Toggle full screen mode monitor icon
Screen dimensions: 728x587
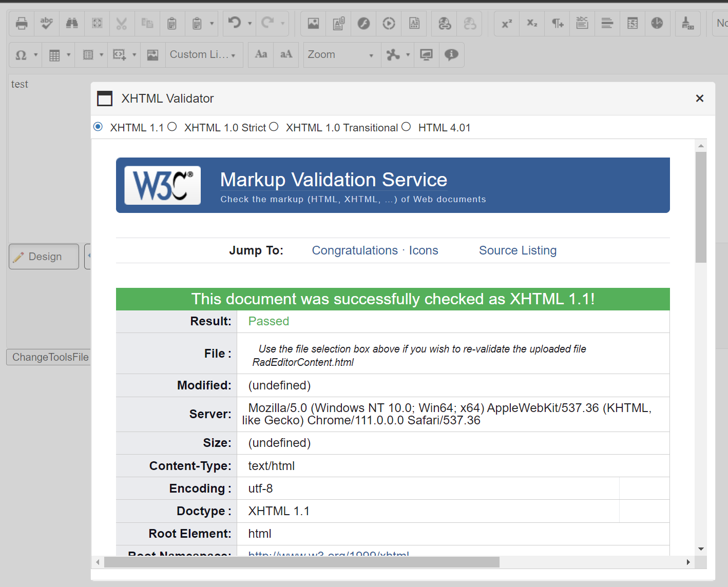(x=426, y=54)
